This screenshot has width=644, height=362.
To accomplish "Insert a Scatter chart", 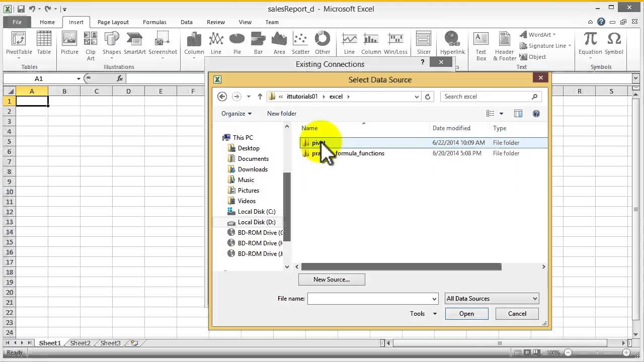I will 300,44.
